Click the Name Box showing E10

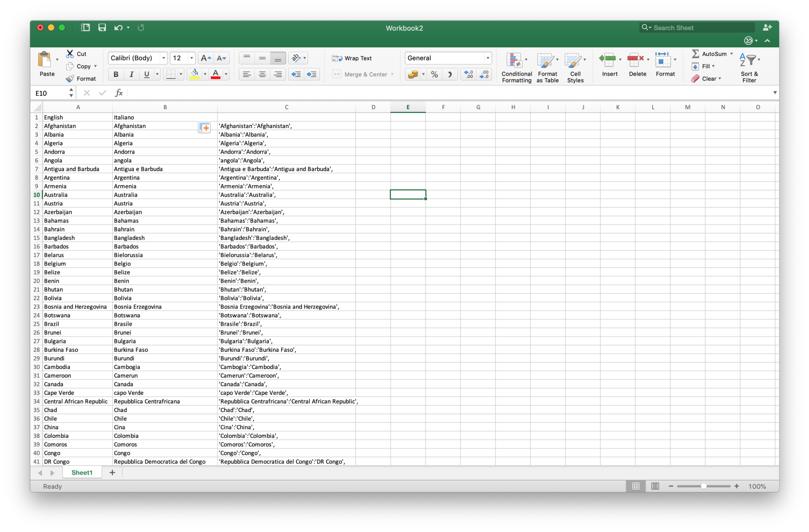click(50, 93)
